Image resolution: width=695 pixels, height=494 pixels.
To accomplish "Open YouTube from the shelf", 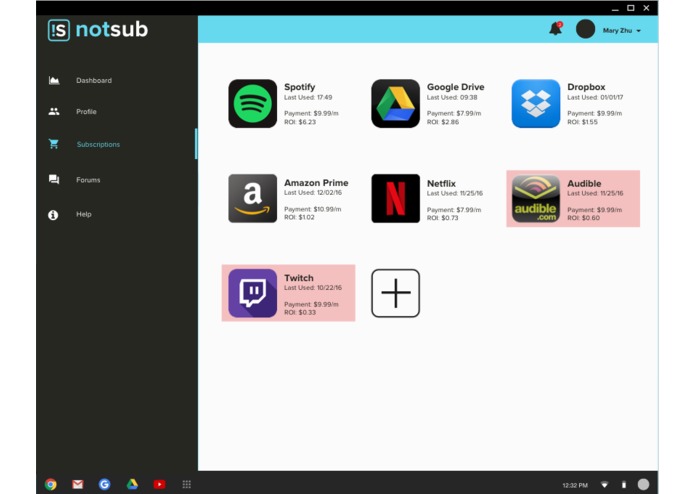I will click(160, 484).
